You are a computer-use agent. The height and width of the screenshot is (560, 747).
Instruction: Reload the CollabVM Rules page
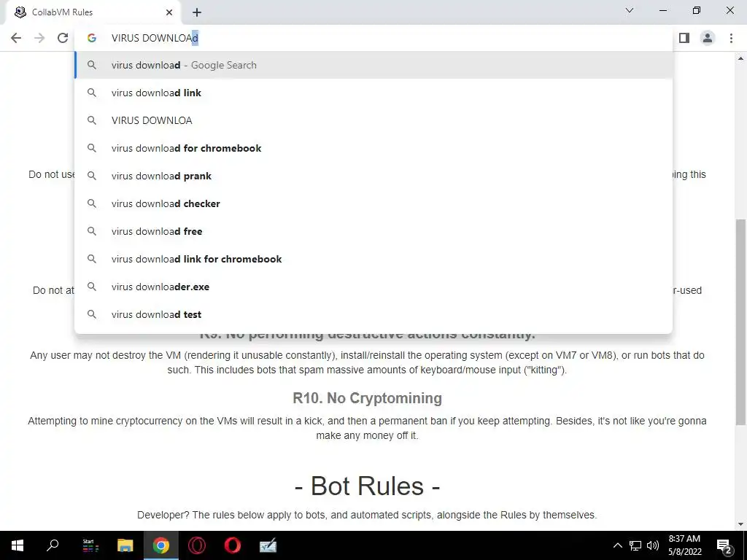tap(63, 38)
